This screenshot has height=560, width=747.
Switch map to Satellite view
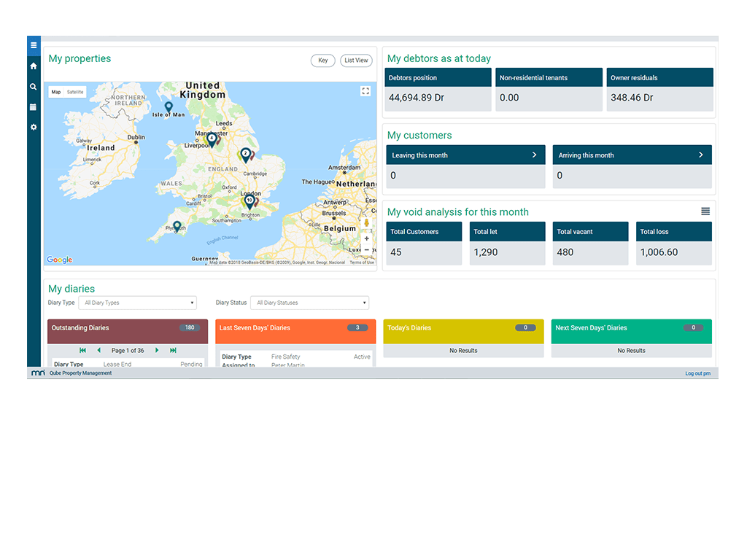pos(75,93)
